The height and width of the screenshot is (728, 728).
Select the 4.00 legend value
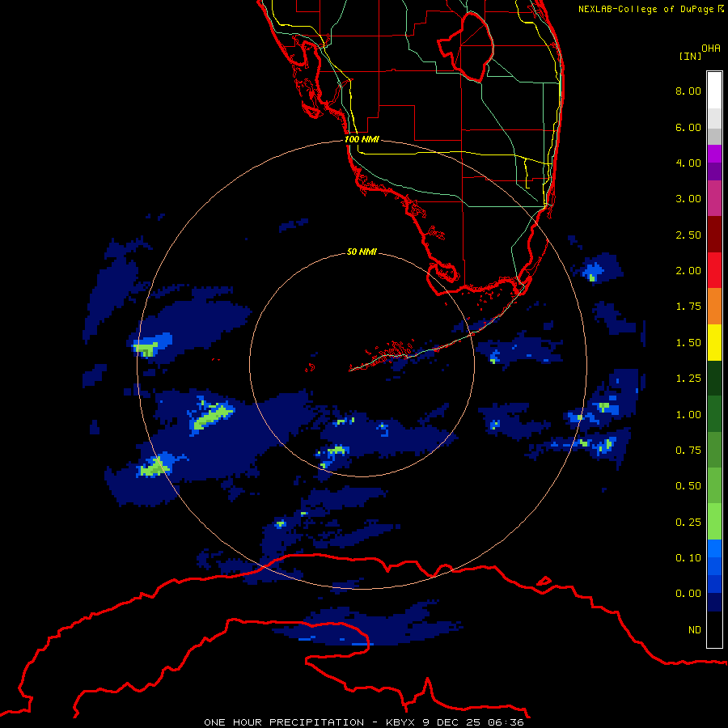pos(688,163)
